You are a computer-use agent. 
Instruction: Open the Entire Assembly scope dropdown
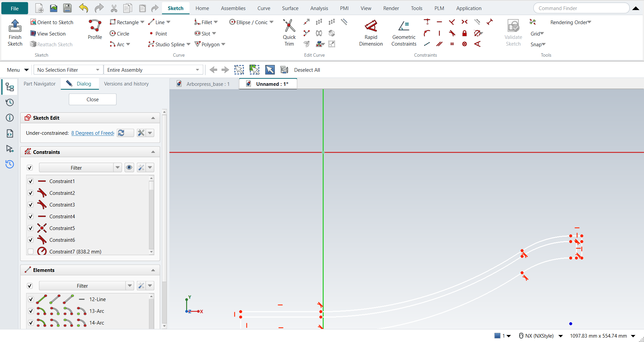point(153,70)
